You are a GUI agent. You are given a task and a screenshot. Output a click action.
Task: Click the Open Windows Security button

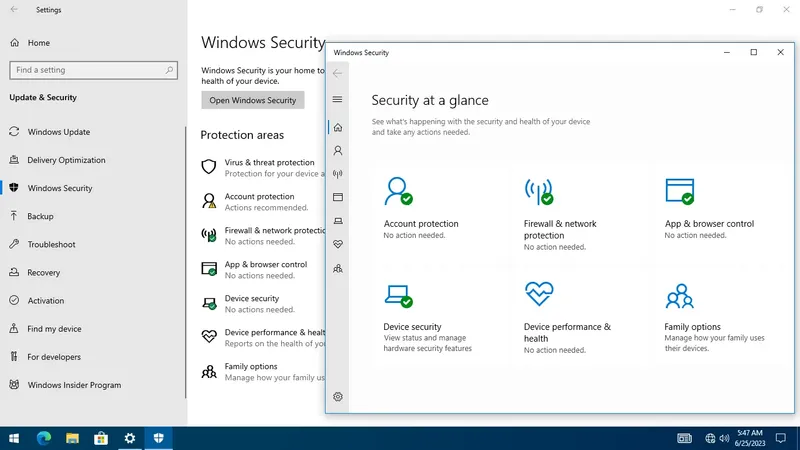[x=253, y=100]
